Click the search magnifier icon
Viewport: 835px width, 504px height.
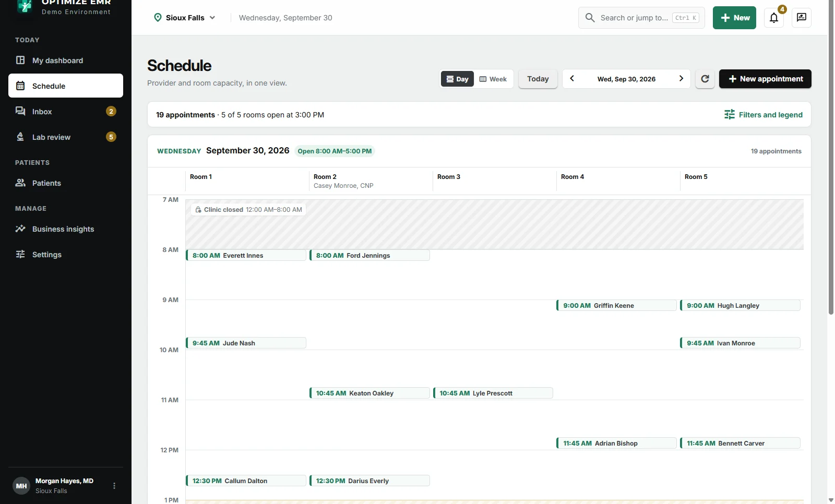[590, 18]
